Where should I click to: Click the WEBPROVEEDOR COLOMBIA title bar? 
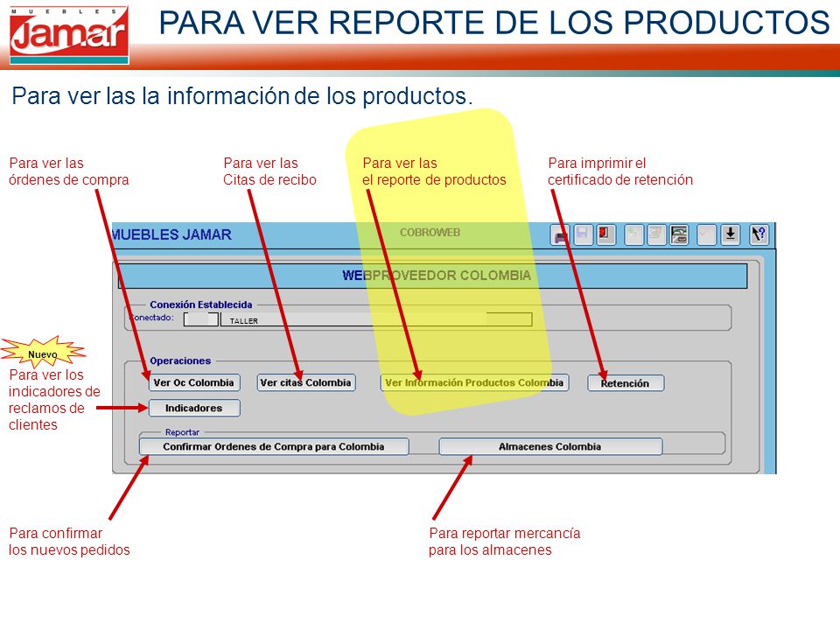click(432, 276)
